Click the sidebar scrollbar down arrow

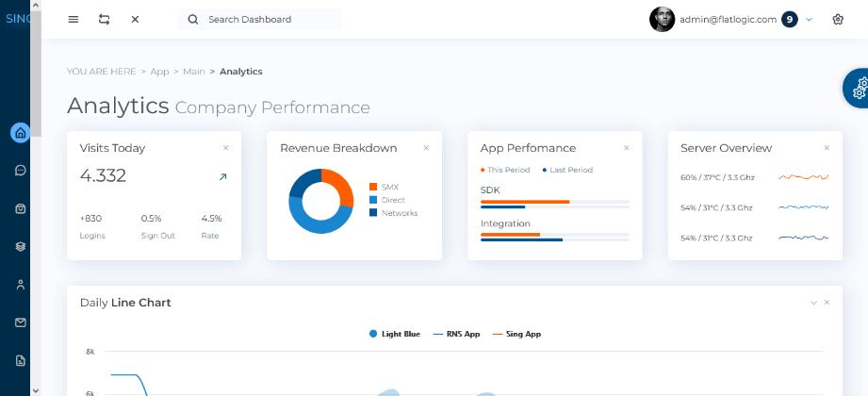coord(36,390)
